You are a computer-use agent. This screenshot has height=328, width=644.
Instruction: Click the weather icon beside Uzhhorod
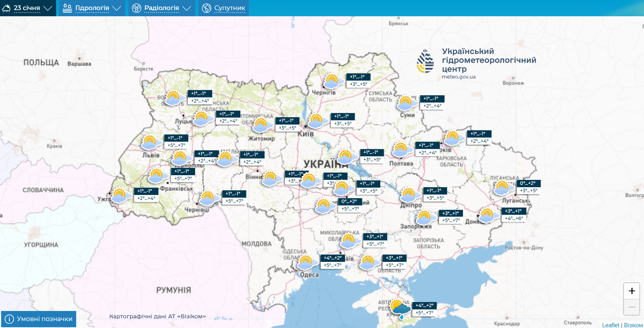121,195
